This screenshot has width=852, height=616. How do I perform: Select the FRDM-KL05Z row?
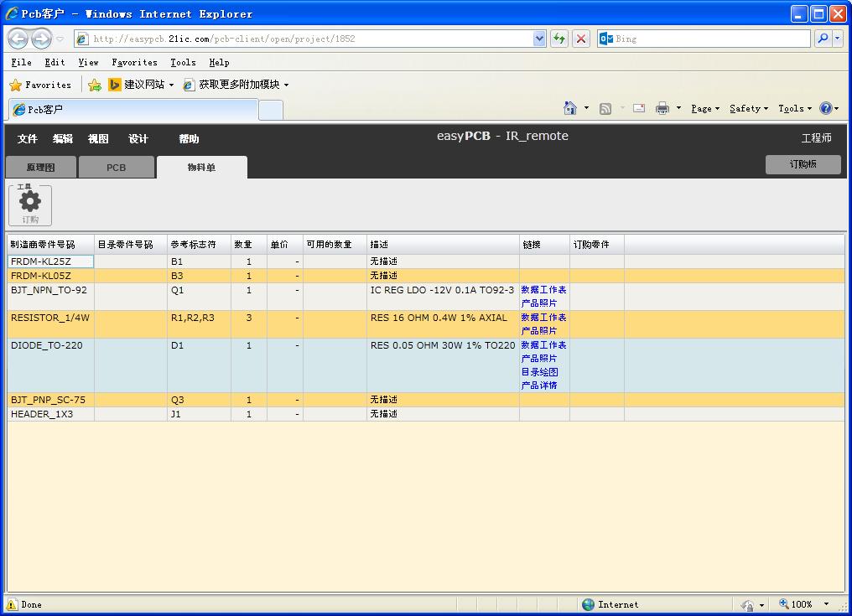[x=425, y=276]
